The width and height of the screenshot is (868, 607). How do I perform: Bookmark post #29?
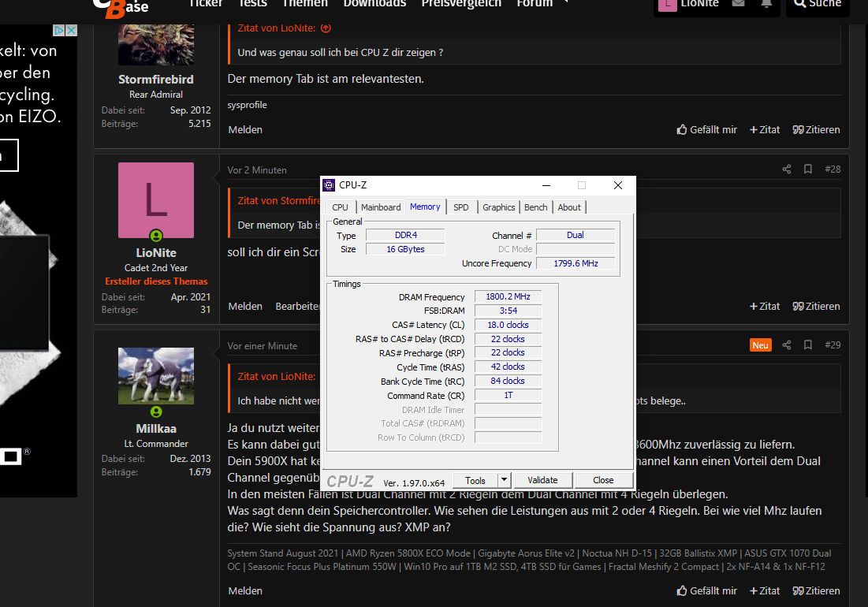click(807, 345)
